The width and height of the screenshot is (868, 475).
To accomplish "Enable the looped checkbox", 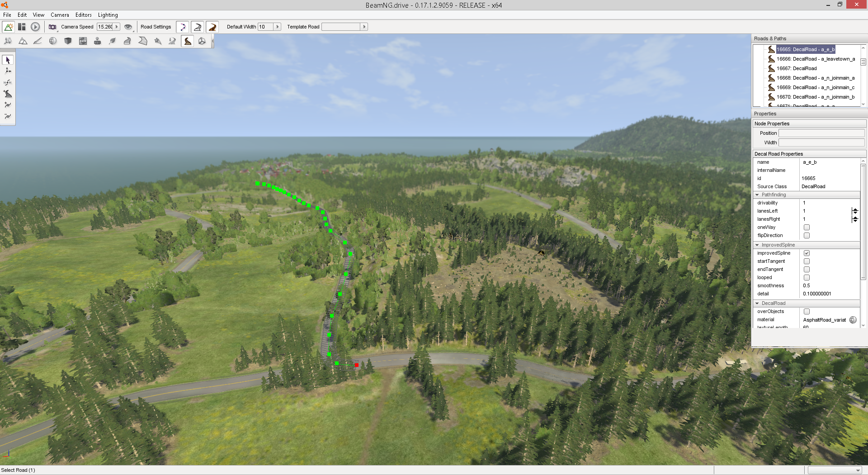I will click(x=807, y=278).
